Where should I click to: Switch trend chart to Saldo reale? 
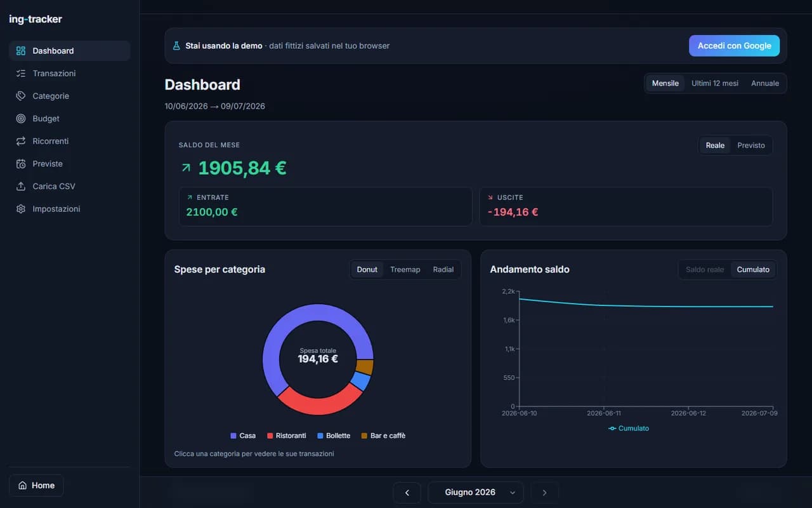705,270
